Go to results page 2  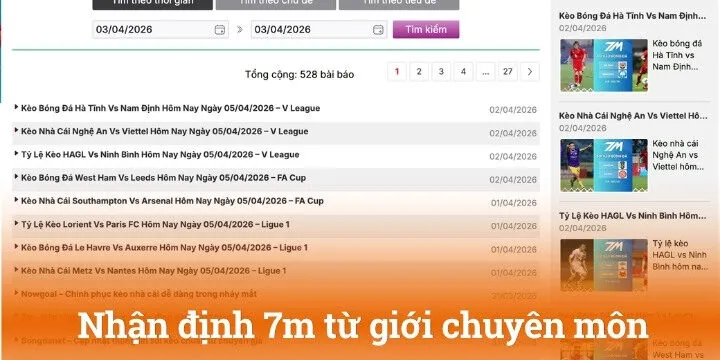pos(419,72)
